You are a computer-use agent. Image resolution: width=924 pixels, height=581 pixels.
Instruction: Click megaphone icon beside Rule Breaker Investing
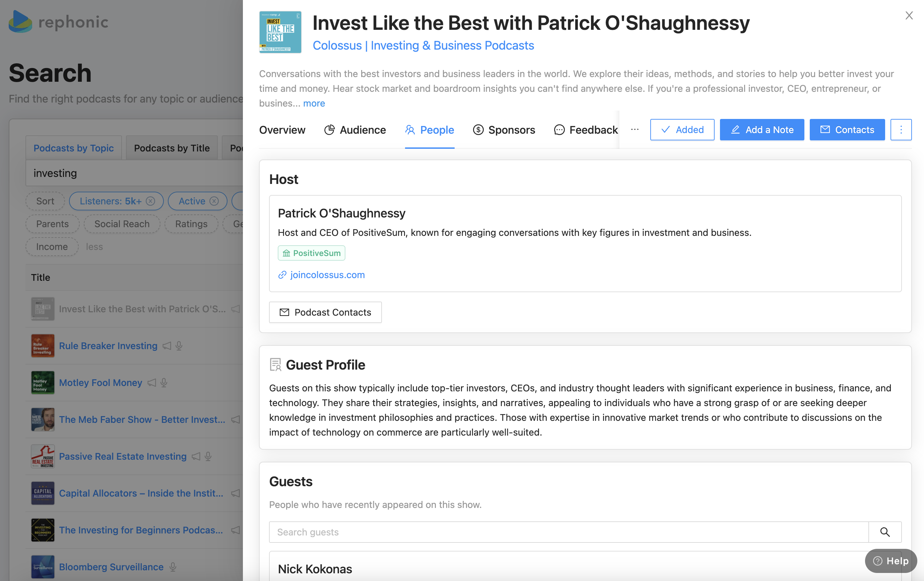coord(167,346)
